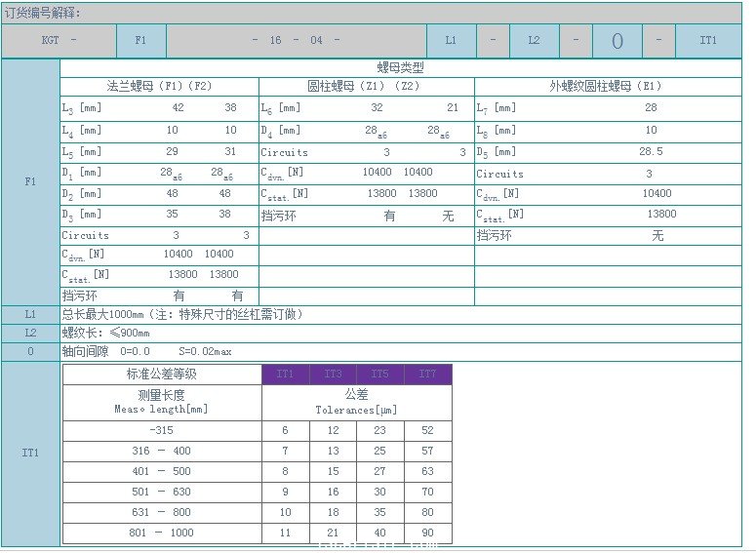Click the 标准公差等级 header cell
Screen dimensions: 756x553
coord(161,375)
